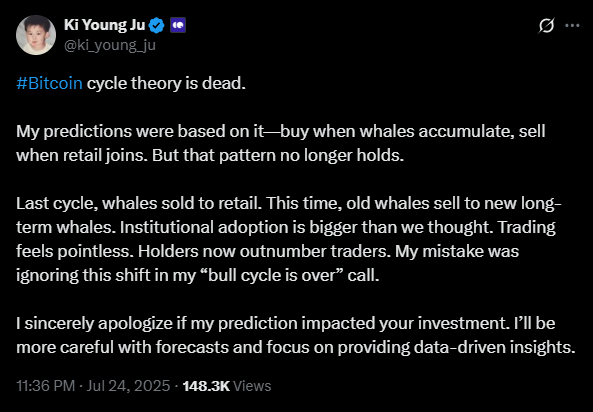Click the 11:36 PM timestamp
This screenshot has height=412, width=593.
pyautogui.click(x=45, y=386)
